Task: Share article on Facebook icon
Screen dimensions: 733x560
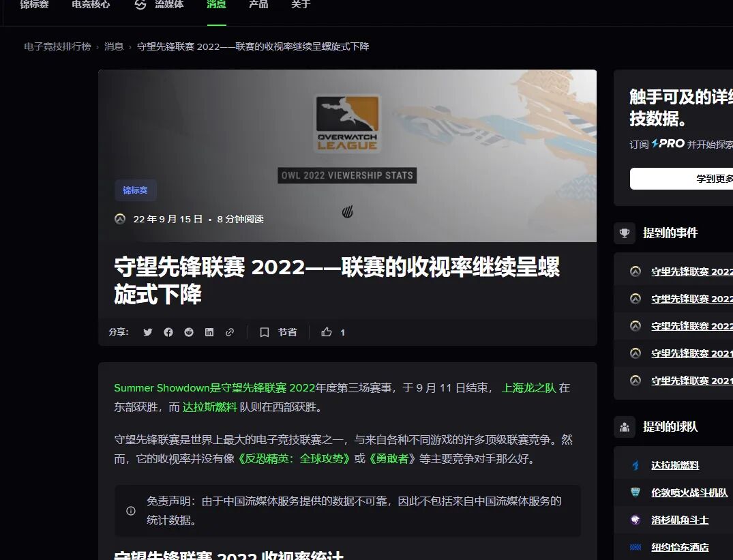Action: coord(168,332)
